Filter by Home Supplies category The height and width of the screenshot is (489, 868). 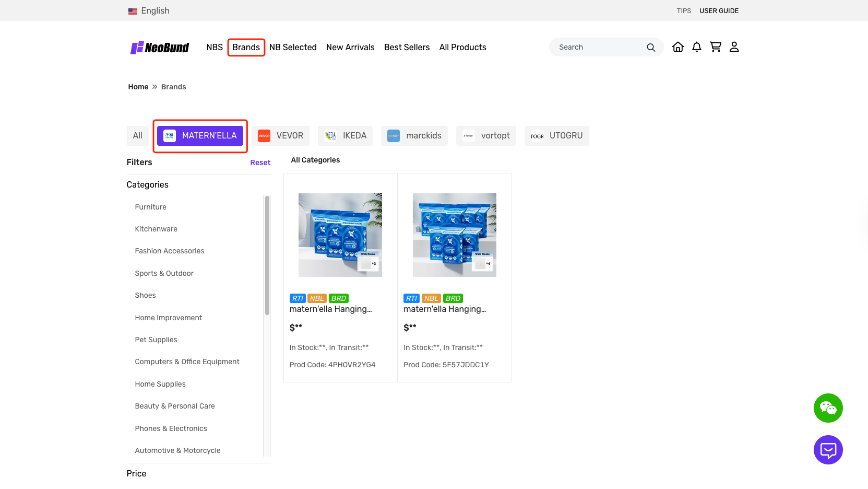point(160,384)
